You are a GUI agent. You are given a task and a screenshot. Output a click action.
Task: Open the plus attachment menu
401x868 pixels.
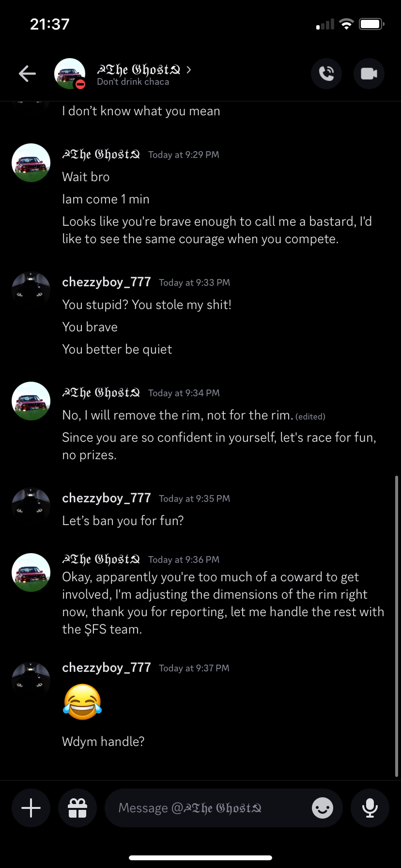pyautogui.click(x=31, y=808)
